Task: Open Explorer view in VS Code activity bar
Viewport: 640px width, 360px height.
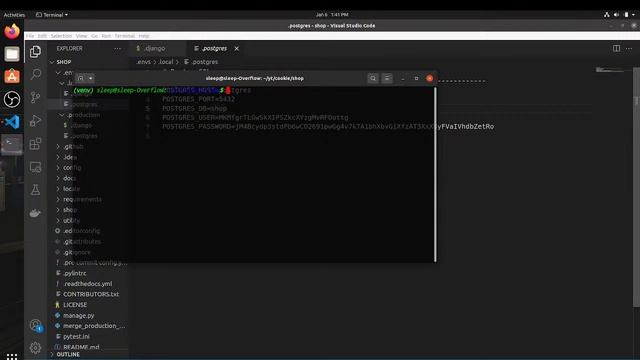Action: [x=36, y=52]
